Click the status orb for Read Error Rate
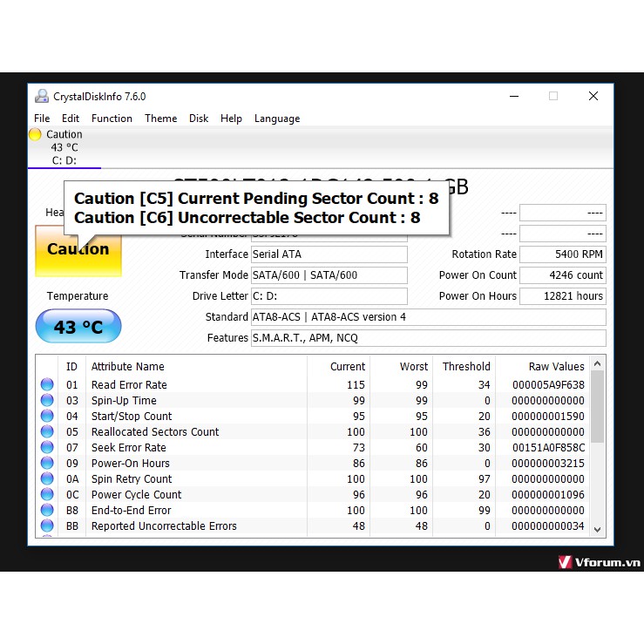The height and width of the screenshot is (644, 644). (x=46, y=385)
